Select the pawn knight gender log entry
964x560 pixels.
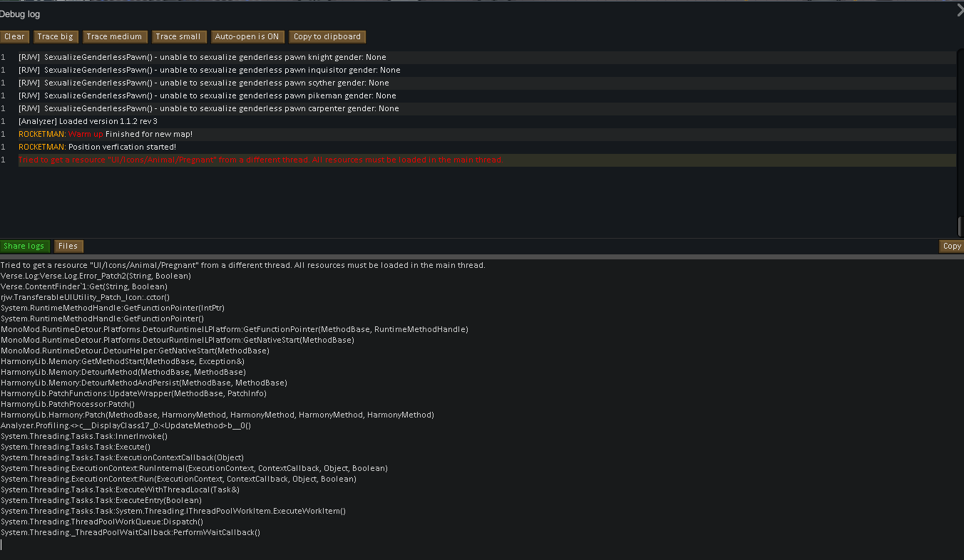[478, 57]
